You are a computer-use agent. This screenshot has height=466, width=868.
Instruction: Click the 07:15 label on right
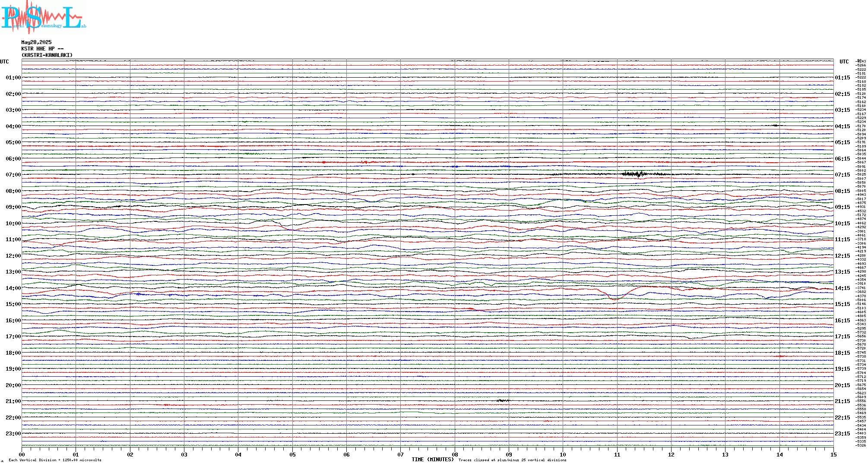(843, 175)
